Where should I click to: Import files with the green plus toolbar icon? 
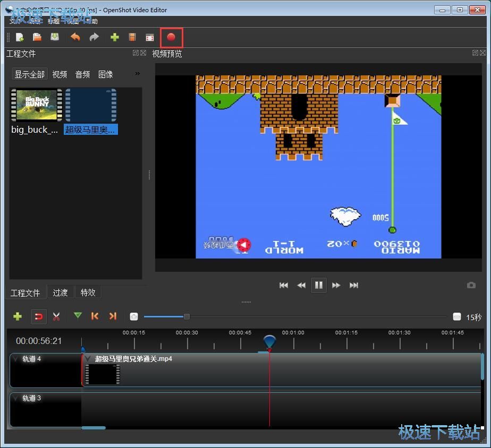[115, 37]
